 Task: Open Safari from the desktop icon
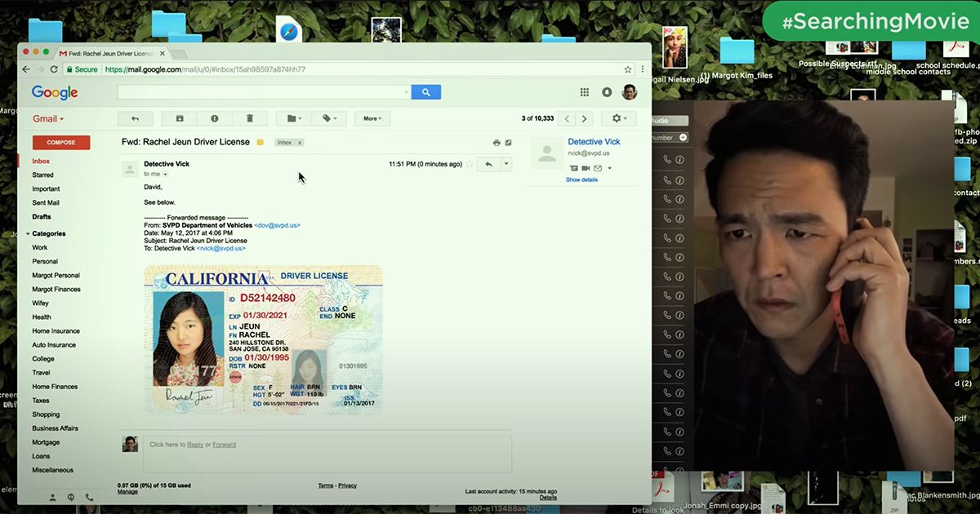288,31
